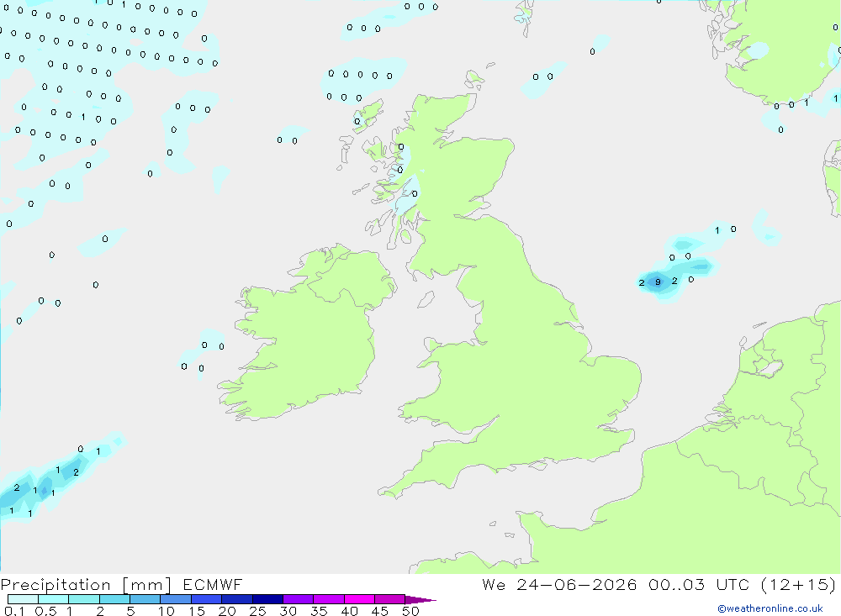Pick the 15–20 mm legend color box
This screenshot has height=616, width=841.
pos(207,599)
